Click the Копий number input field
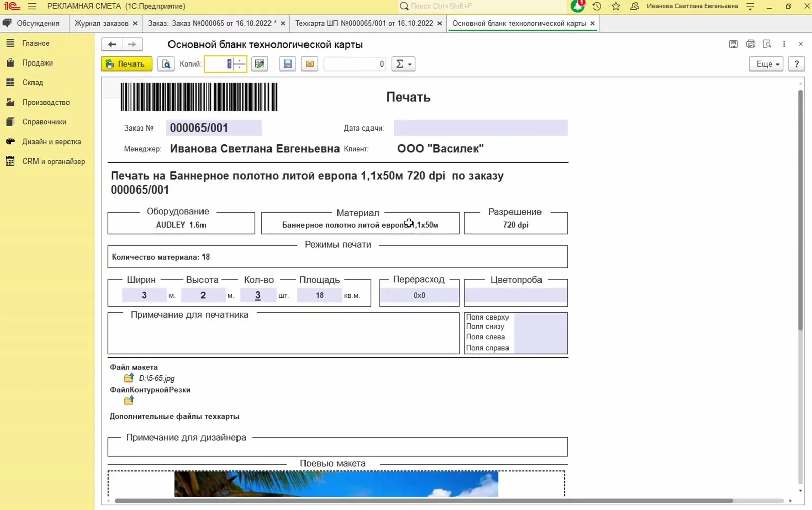This screenshot has height=510, width=812. 219,64
